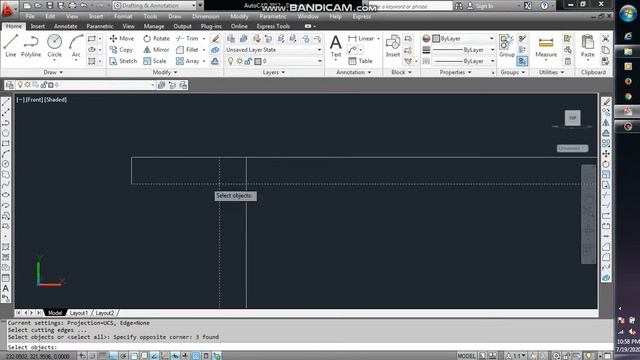The image size is (640, 360).
Task: Toggle layer on/off lightbulb in Layers panel
Action: [x=231, y=61]
